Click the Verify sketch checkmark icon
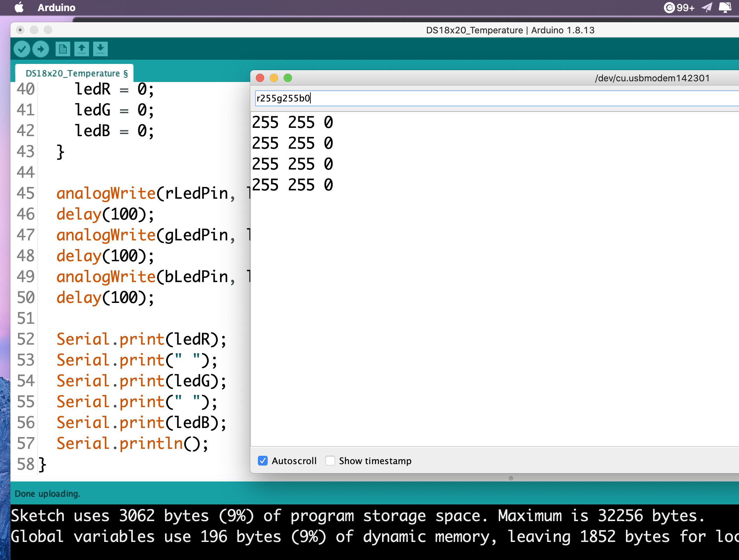The image size is (739, 560). click(22, 49)
